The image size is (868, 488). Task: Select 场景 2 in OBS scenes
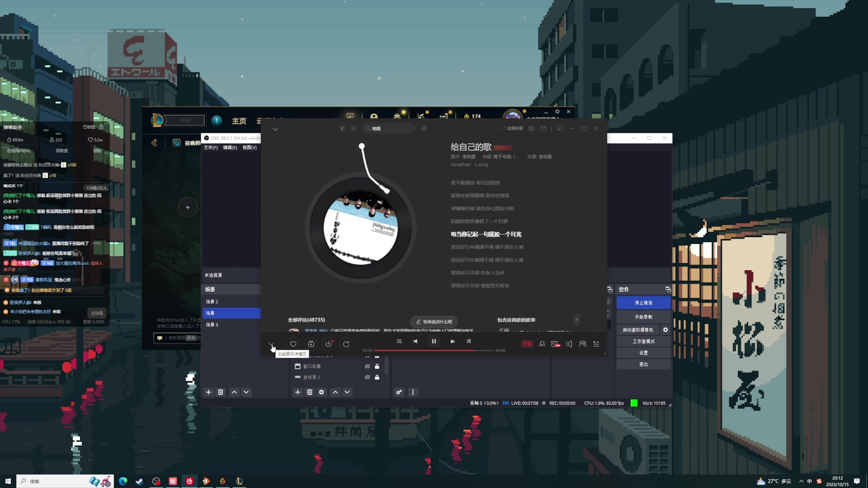pyautogui.click(x=231, y=301)
